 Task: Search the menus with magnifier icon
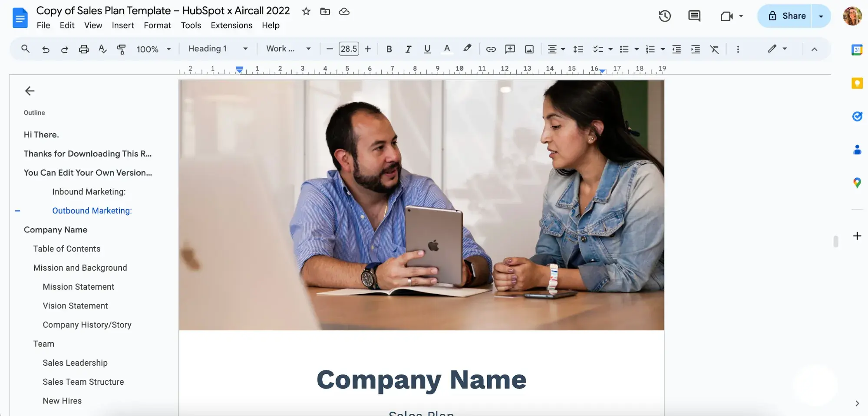(x=26, y=49)
